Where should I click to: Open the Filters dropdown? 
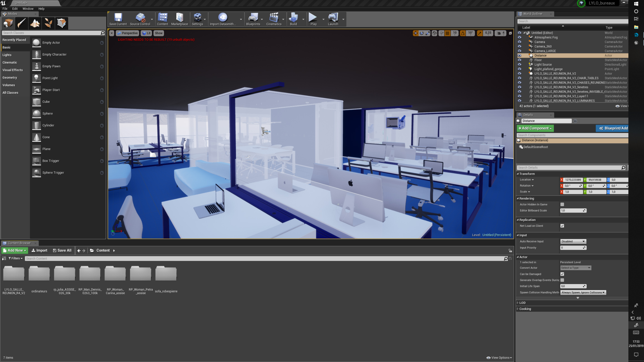(x=16, y=258)
